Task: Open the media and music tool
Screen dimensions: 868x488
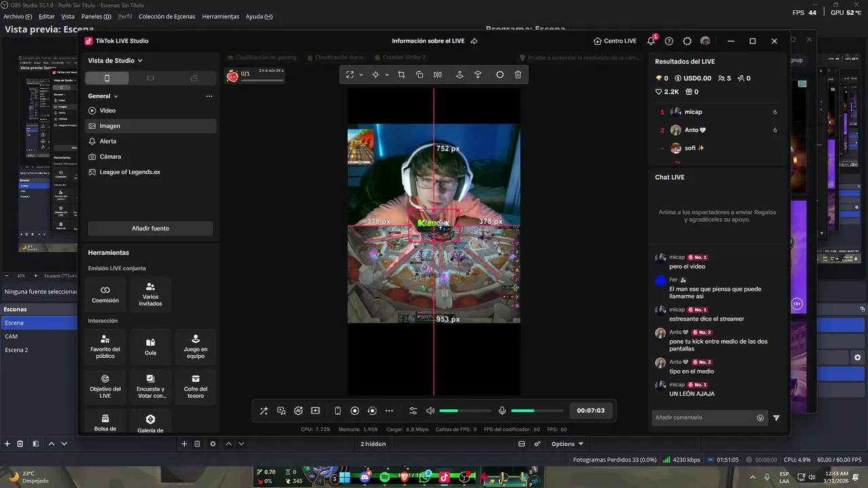Action: (x=281, y=411)
